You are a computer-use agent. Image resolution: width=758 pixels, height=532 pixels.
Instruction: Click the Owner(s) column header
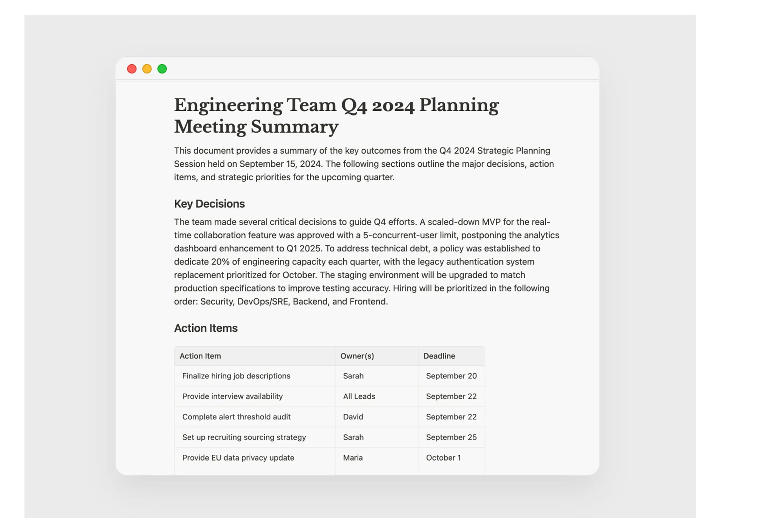click(357, 356)
